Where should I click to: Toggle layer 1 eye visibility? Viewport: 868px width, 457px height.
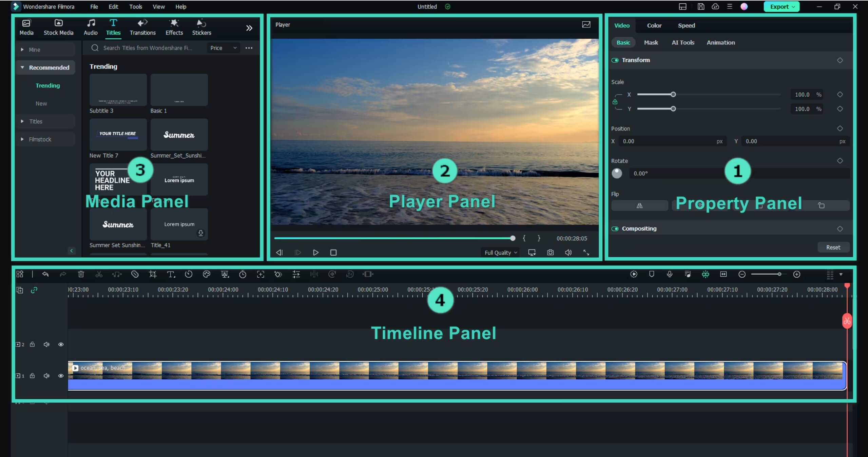(x=60, y=376)
